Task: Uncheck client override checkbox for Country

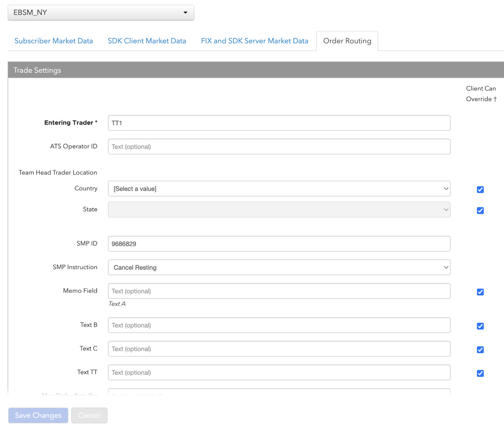Action: [480, 190]
